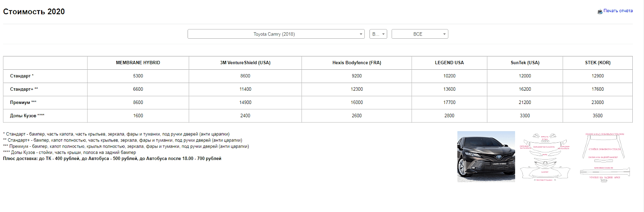This screenshot has width=644, height=212.
Task: Click the '*** Премиум' footnote line
Action: (x=126, y=146)
